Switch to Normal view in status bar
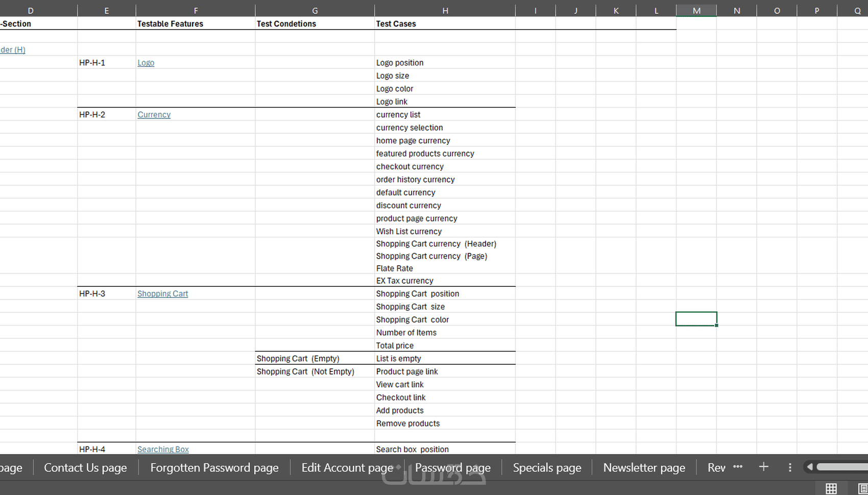Screen dimensions: 868x495 pos(831,488)
